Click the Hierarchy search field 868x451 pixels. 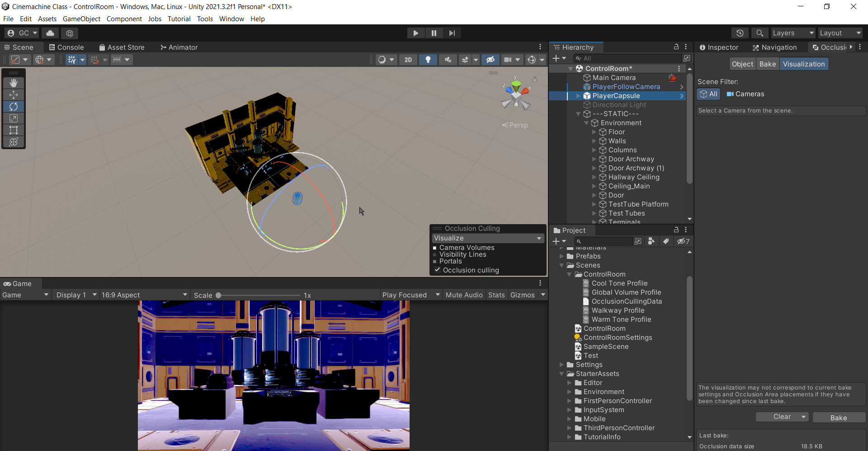(627, 58)
